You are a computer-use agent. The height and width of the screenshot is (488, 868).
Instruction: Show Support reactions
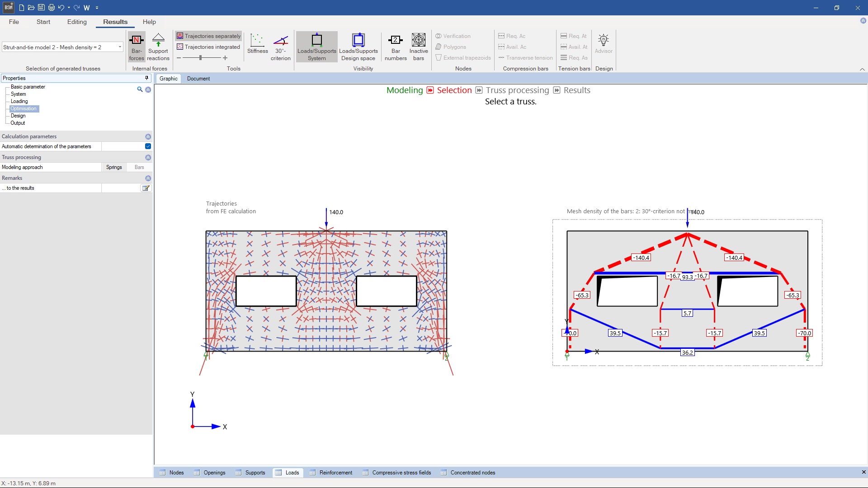158,47
